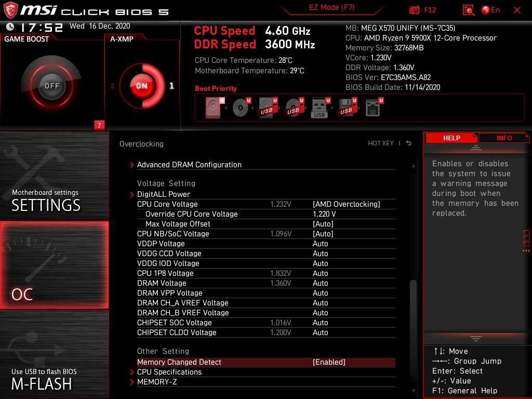Open CPU Core Voltage [AMD Overclocking] dropdown
This screenshot has height=399, width=532.
coord(346,204)
